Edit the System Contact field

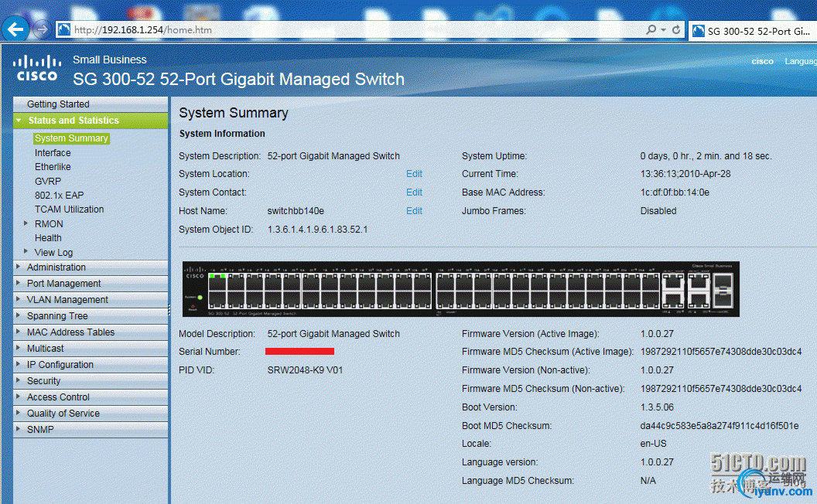[414, 192]
